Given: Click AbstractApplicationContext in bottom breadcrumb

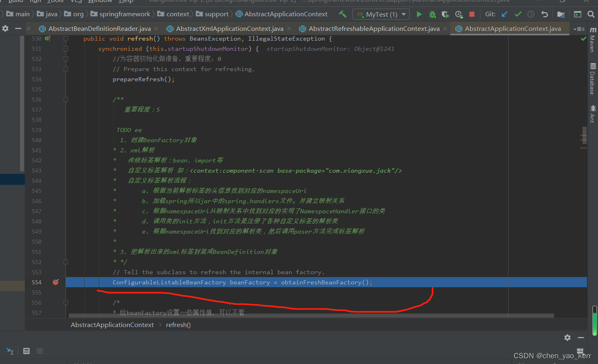Looking at the screenshot, I should [x=112, y=325].
